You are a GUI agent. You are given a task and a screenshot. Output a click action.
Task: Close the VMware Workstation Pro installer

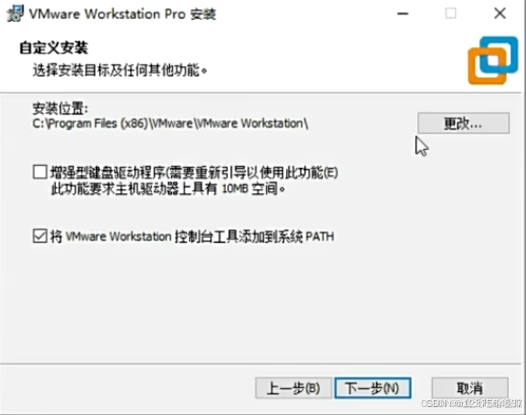[500, 14]
